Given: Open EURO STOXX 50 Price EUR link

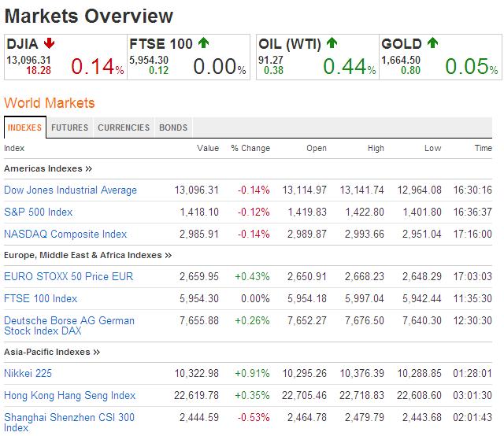Looking at the screenshot, I should (x=69, y=277).
